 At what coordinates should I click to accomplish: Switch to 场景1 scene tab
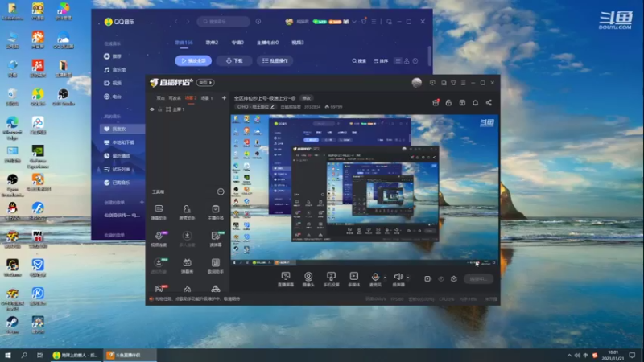pyautogui.click(x=207, y=98)
